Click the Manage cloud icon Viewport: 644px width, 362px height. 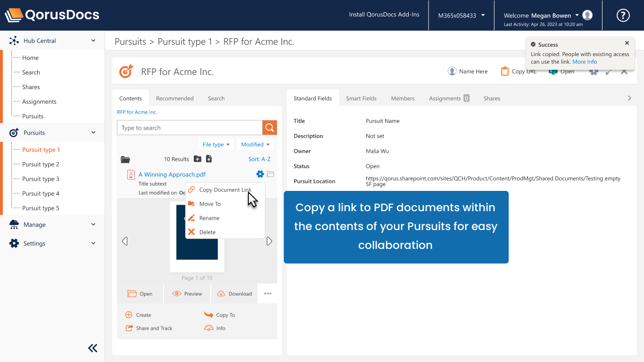[x=14, y=224]
